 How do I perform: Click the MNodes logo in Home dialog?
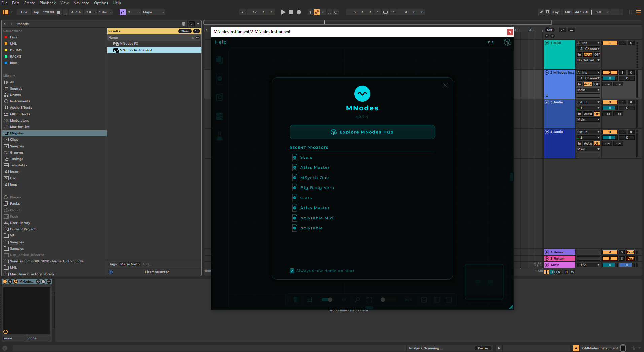362,94
